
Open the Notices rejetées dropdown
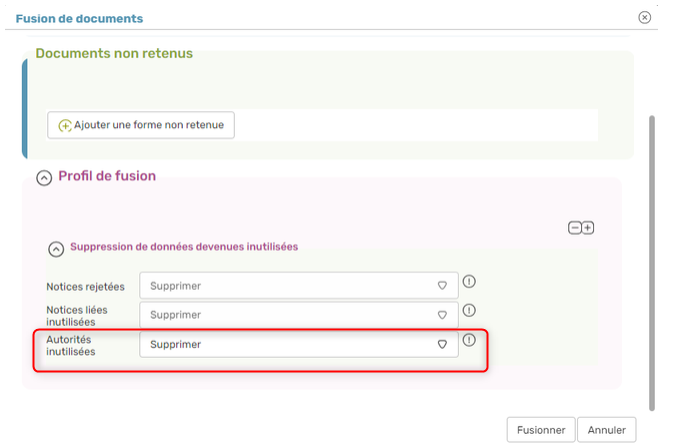point(299,286)
